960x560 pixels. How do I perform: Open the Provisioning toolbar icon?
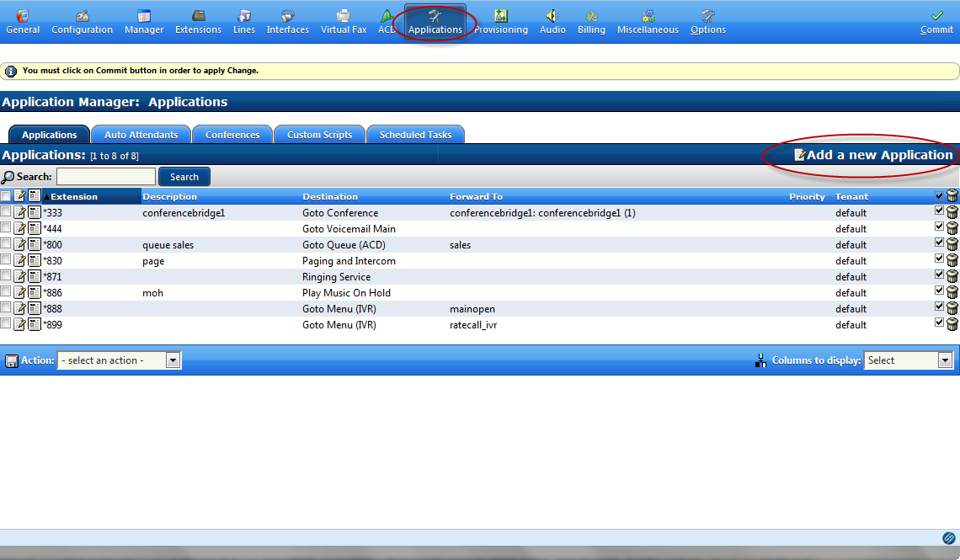[x=501, y=16]
